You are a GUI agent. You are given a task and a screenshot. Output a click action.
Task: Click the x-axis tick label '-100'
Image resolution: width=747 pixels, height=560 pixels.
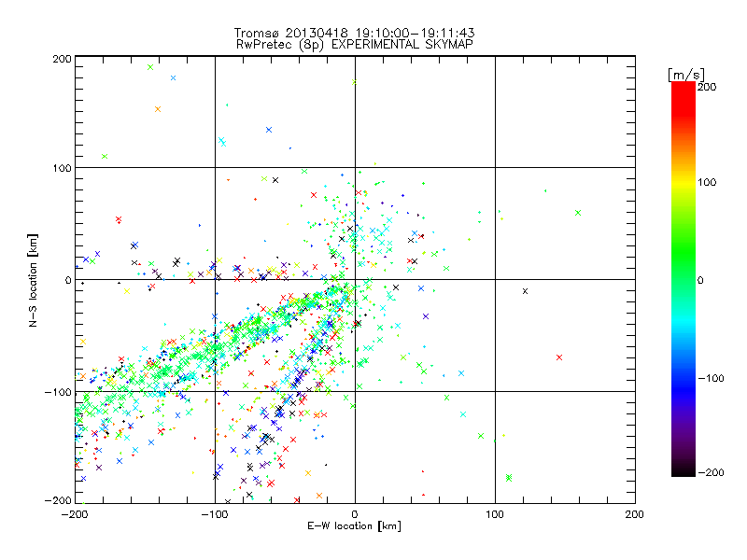pos(215,514)
